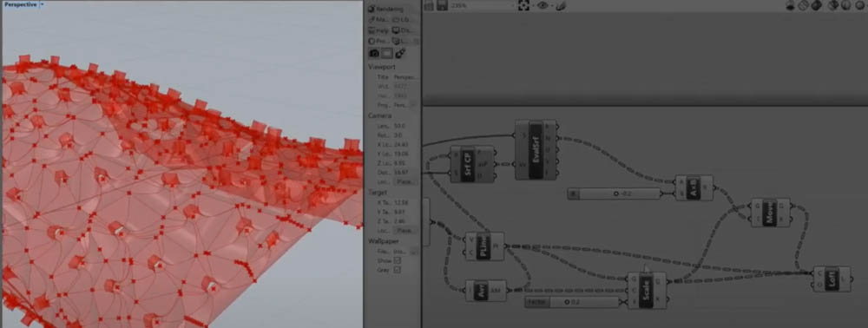Image resolution: width=868 pixels, height=328 pixels.
Task: Open the eye preview settings icon
Action: (x=542, y=5)
